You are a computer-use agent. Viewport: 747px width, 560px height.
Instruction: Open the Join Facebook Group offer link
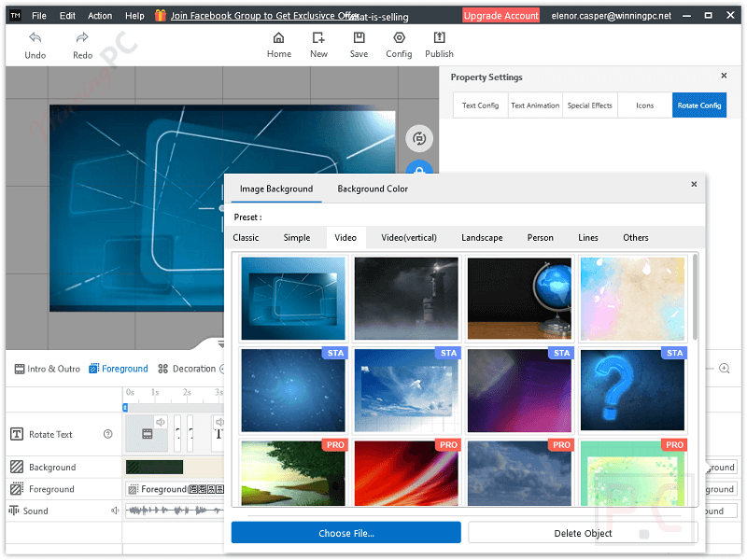pos(265,16)
